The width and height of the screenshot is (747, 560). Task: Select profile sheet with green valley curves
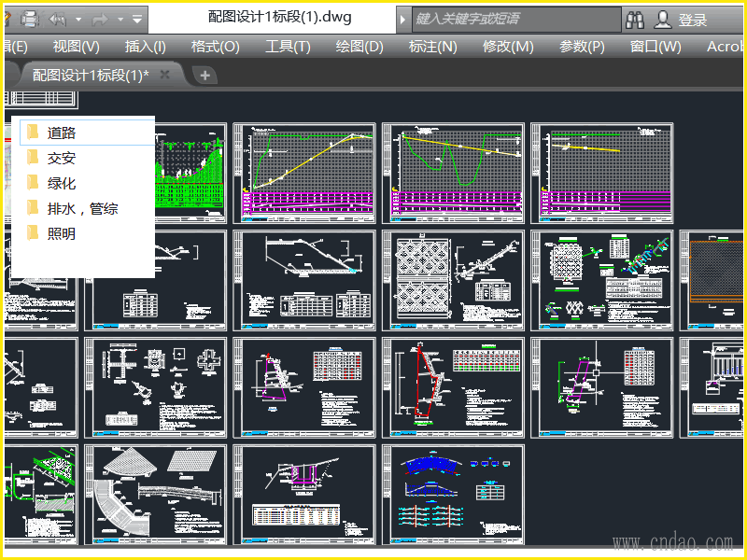(453, 174)
